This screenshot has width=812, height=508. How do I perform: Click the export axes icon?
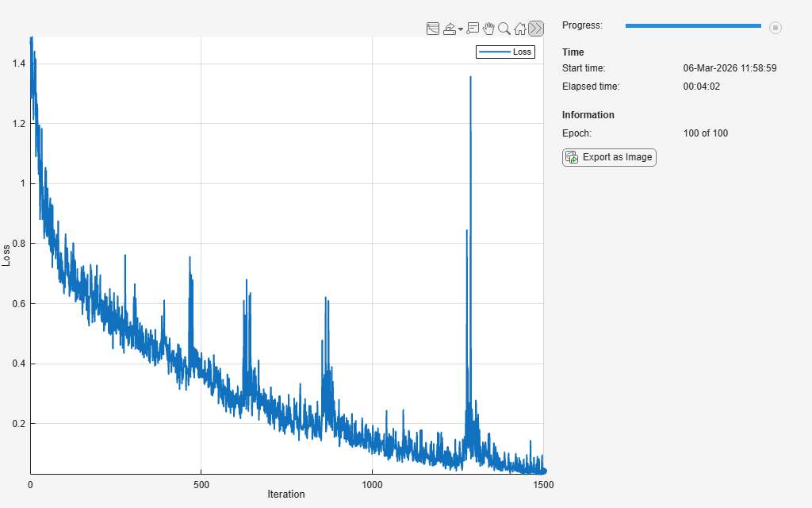450,29
